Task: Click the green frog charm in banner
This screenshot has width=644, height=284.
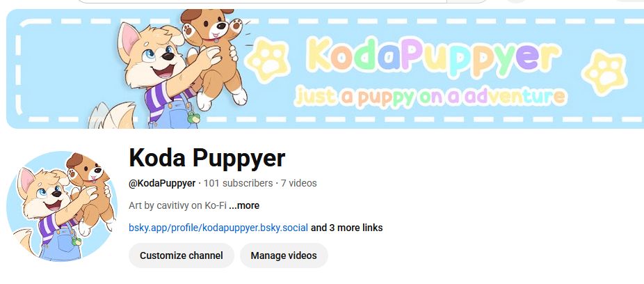Action: (x=193, y=118)
